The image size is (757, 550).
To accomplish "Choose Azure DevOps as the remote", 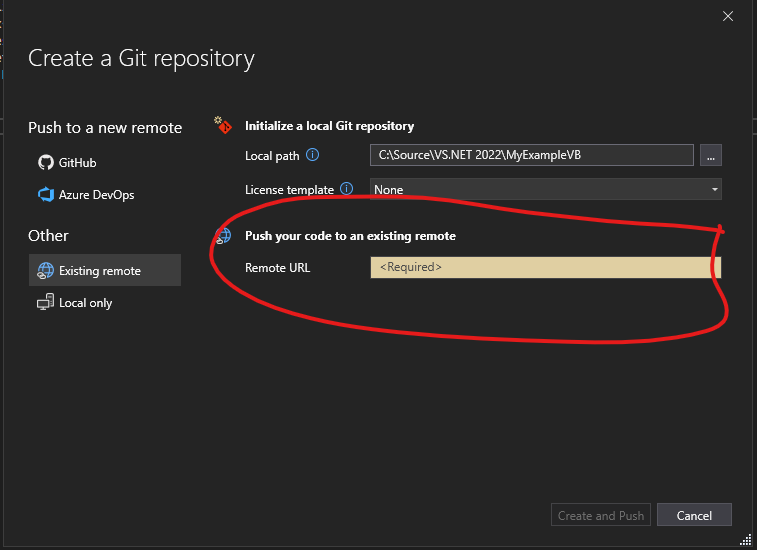I will 96,194.
